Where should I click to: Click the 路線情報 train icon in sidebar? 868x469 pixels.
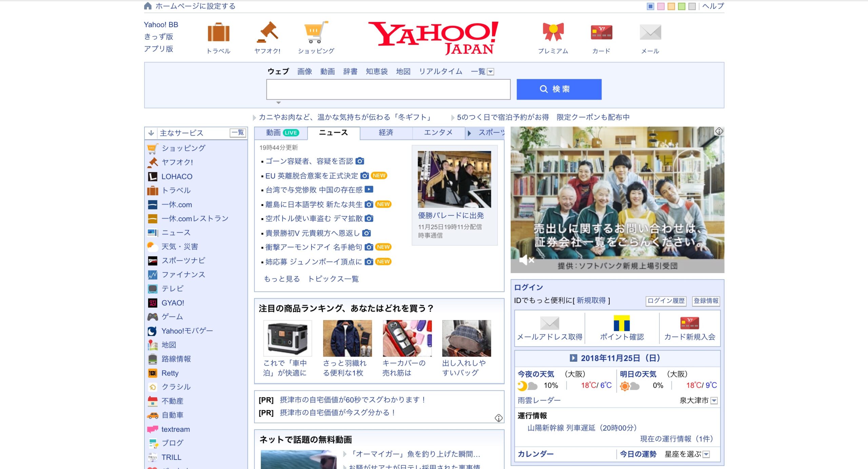point(153,359)
